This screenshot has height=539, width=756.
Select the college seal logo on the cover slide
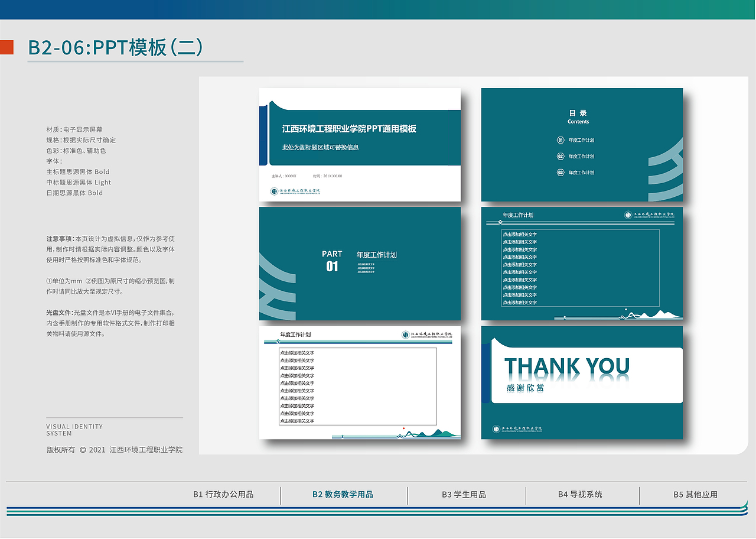(273, 190)
